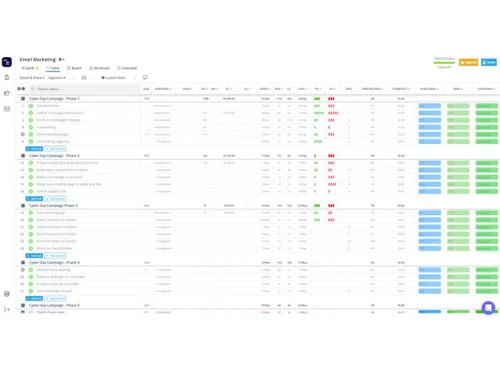Toggle done check for Define subject line
500x375 pixels.
point(31,191)
